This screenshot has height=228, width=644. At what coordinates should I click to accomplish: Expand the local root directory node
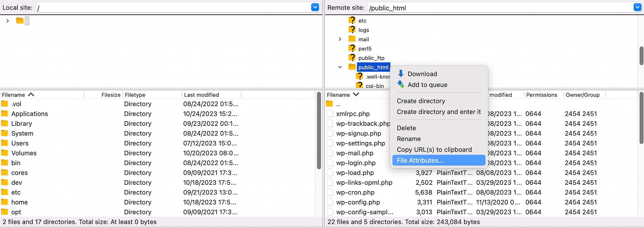click(x=8, y=21)
